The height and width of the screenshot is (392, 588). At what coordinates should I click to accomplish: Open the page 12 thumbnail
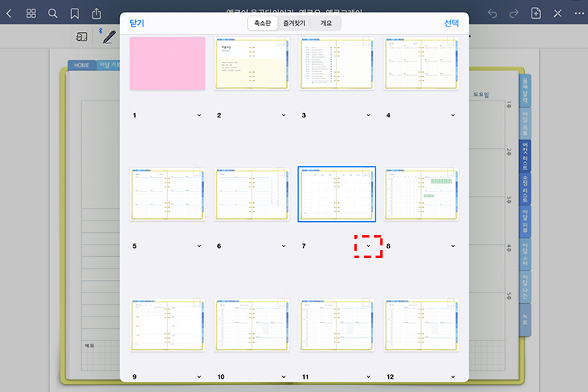click(421, 325)
